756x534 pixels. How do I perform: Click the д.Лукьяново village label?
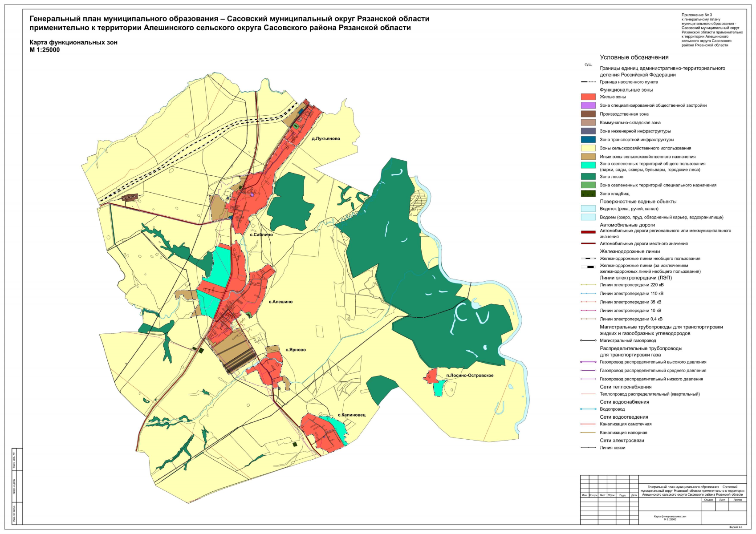(325, 139)
